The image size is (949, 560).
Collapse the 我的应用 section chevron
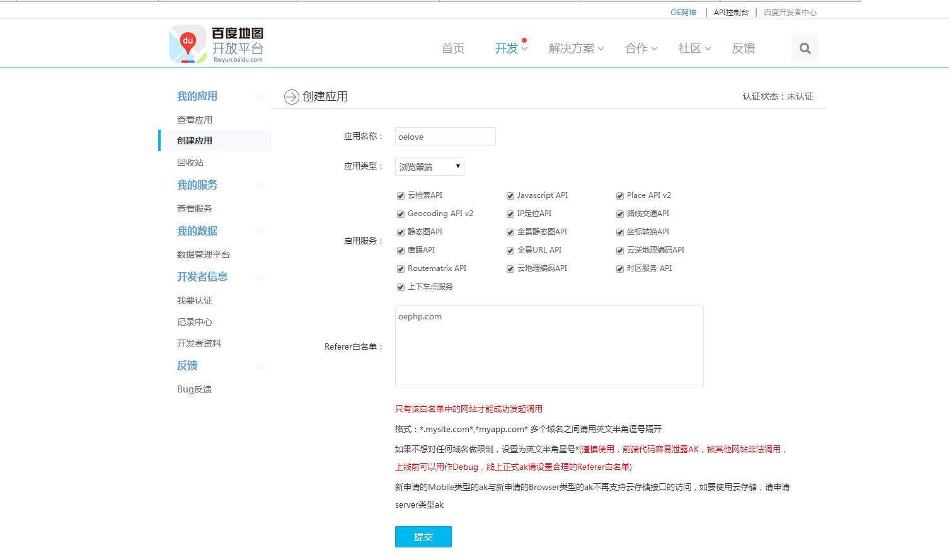[260, 97]
